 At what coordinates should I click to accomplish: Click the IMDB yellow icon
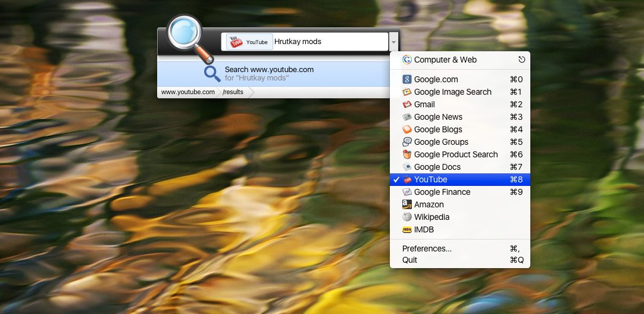pos(407,229)
